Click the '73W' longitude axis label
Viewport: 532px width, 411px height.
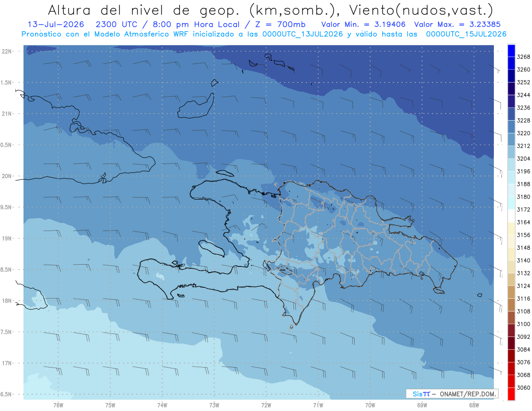click(x=214, y=405)
